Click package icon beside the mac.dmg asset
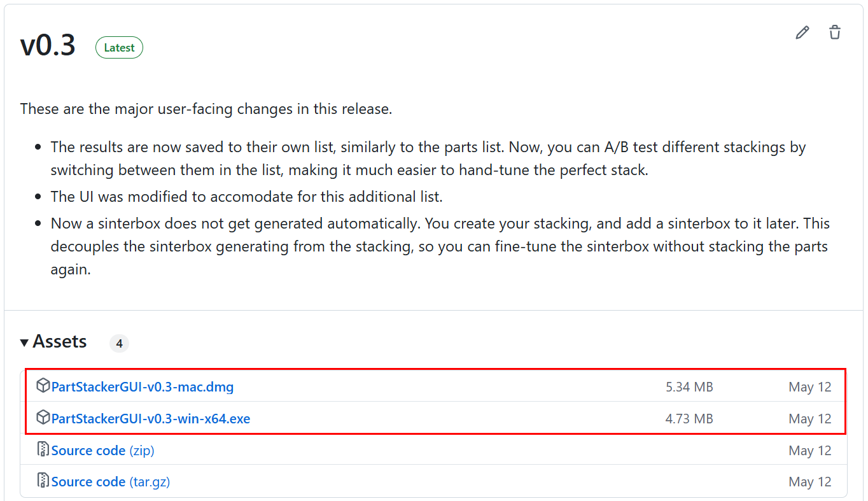The width and height of the screenshot is (868, 501). (x=43, y=386)
